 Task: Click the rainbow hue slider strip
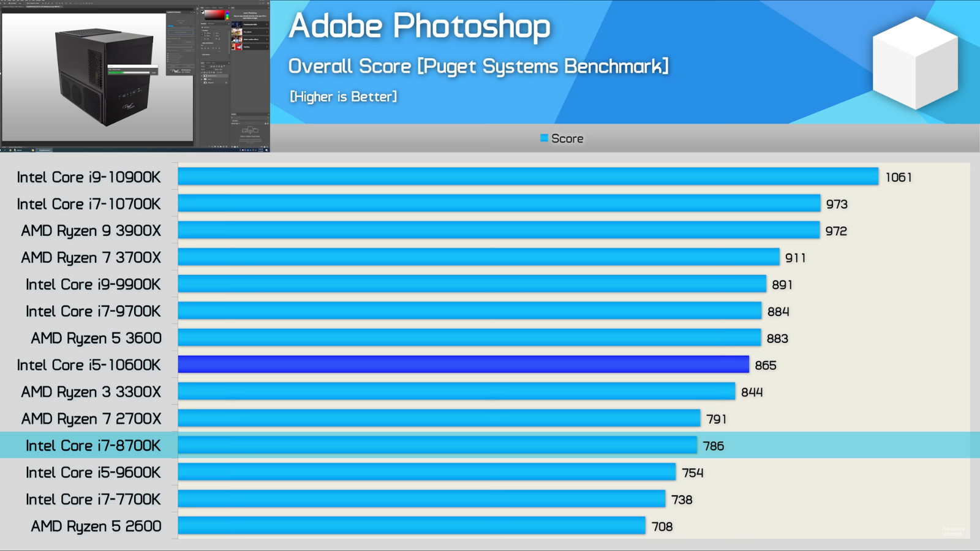click(227, 15)
